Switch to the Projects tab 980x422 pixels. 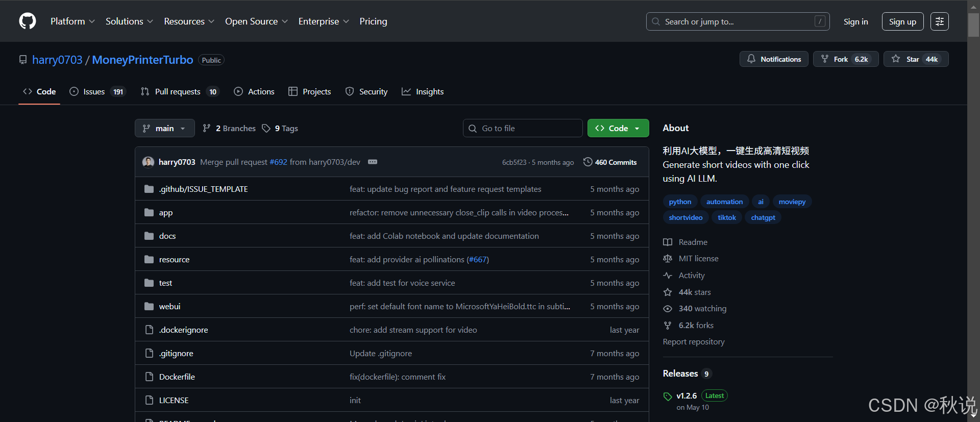tap(310, 91)
